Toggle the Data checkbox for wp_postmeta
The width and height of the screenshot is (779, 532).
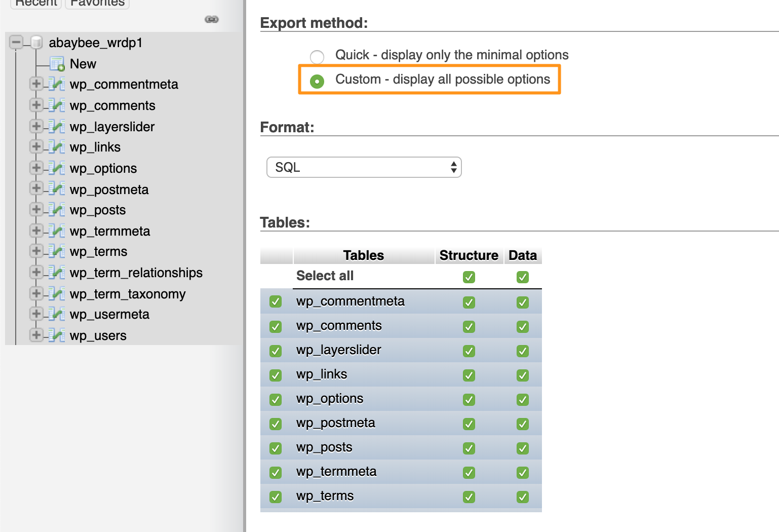pos(523,424)
